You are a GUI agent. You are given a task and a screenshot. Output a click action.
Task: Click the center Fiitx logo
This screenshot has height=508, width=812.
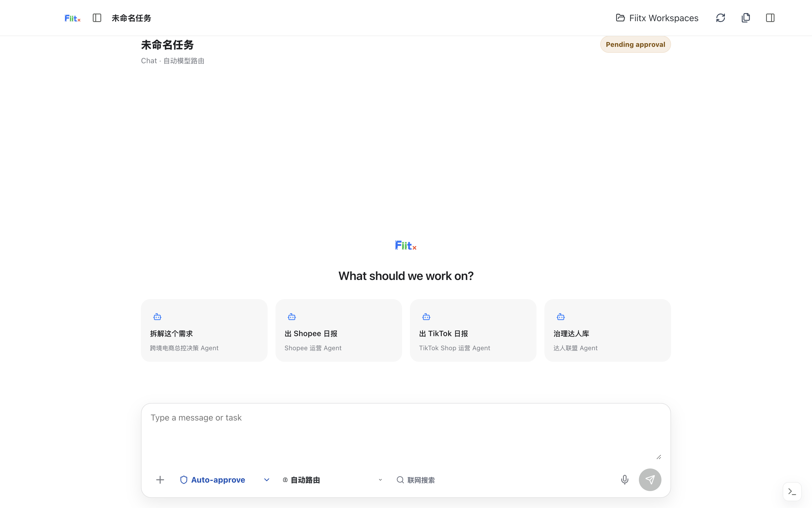pos(406,245)
